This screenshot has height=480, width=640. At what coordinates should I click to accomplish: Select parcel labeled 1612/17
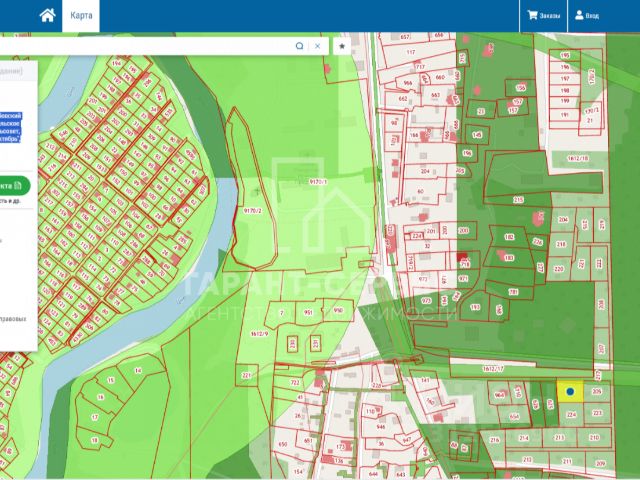493,369
